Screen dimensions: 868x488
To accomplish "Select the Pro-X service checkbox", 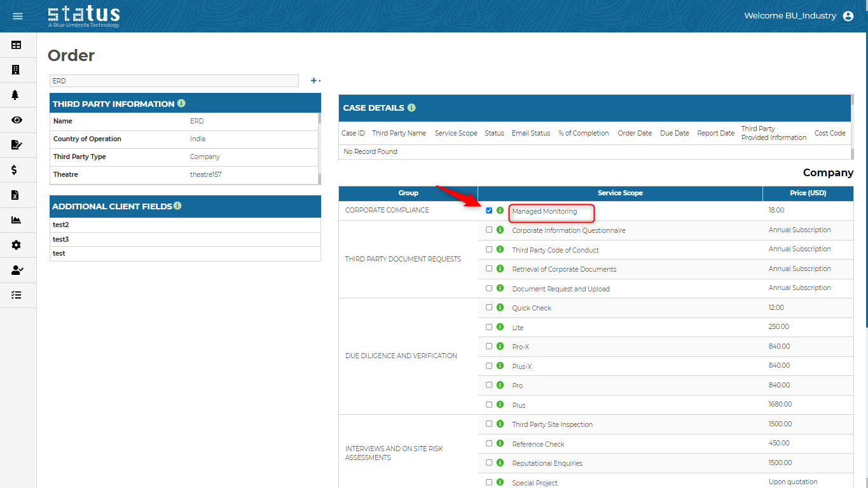I will tap(489, 346).
